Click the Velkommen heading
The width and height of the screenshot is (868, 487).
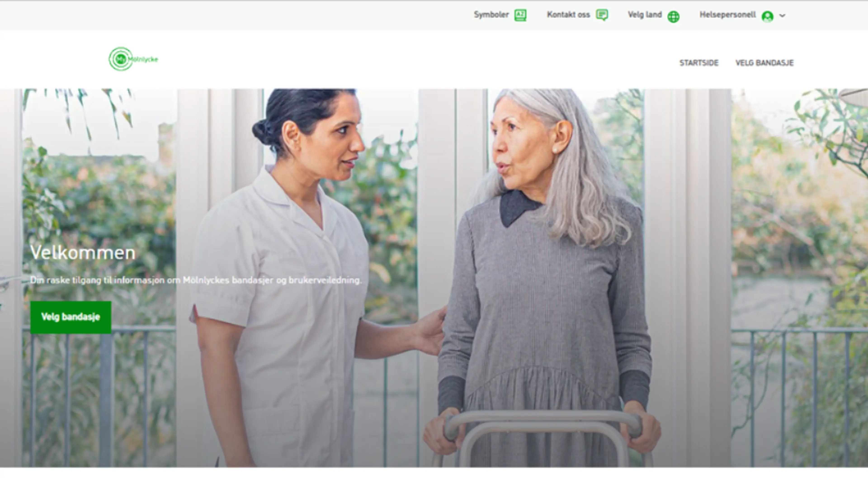click(x=83, y=252)
